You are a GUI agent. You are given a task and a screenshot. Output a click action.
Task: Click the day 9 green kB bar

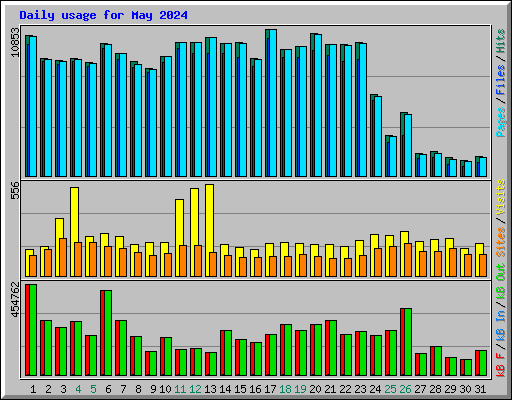(153, 364)
